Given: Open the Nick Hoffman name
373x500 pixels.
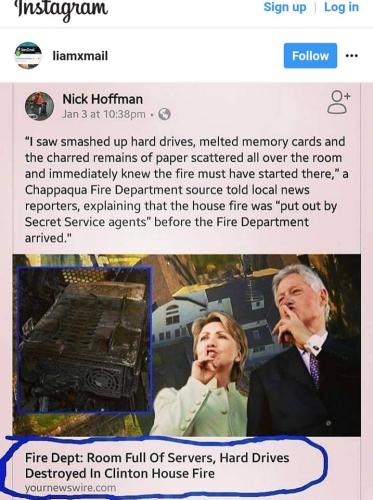Looking at the screenshot, I should click(102, 99).
